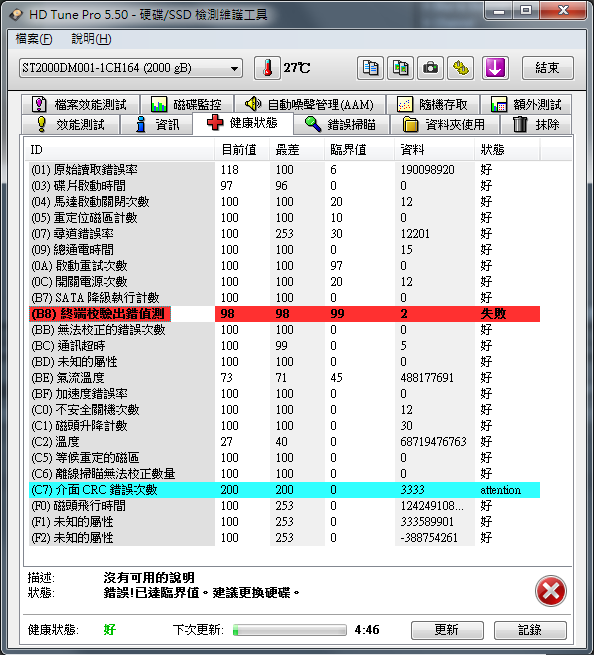Select the (09) 總通電時間 row
Screen dimensions: 594x655
pos(284,250)
